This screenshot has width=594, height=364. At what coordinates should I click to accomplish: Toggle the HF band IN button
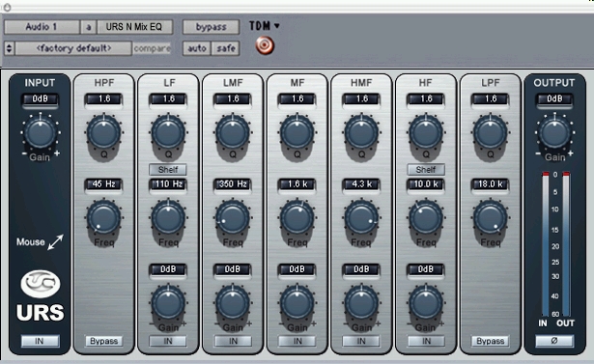point(426,341)
